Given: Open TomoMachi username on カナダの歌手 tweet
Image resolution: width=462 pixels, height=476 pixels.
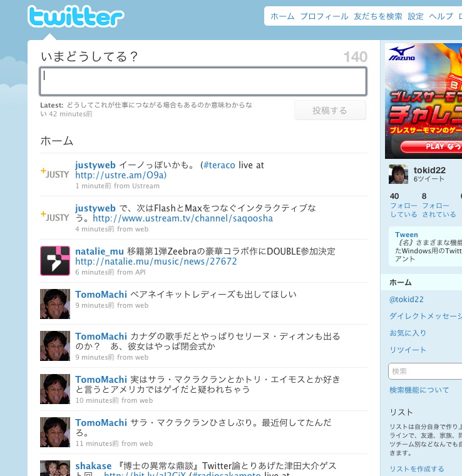Looking at the screenshot, I should pyautogui.click(x=101, y=337).
